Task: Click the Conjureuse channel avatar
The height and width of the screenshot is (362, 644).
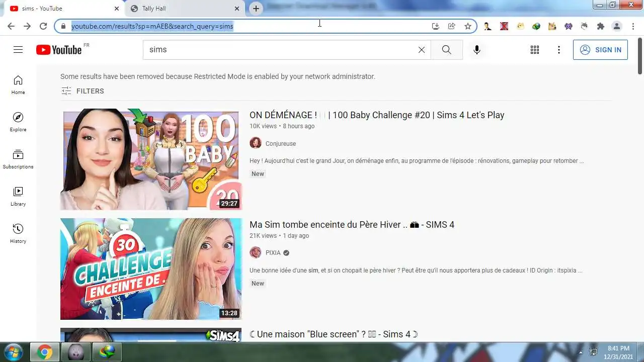Action: click(256, 143)
